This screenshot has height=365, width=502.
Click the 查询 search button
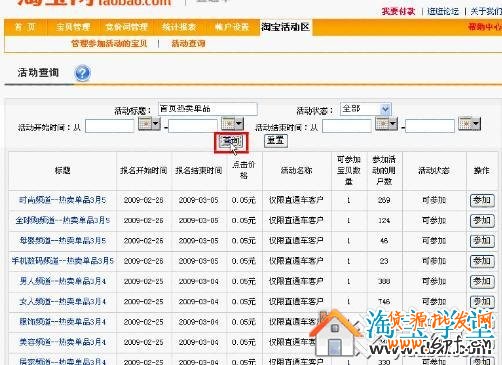[x=231, y=141]
